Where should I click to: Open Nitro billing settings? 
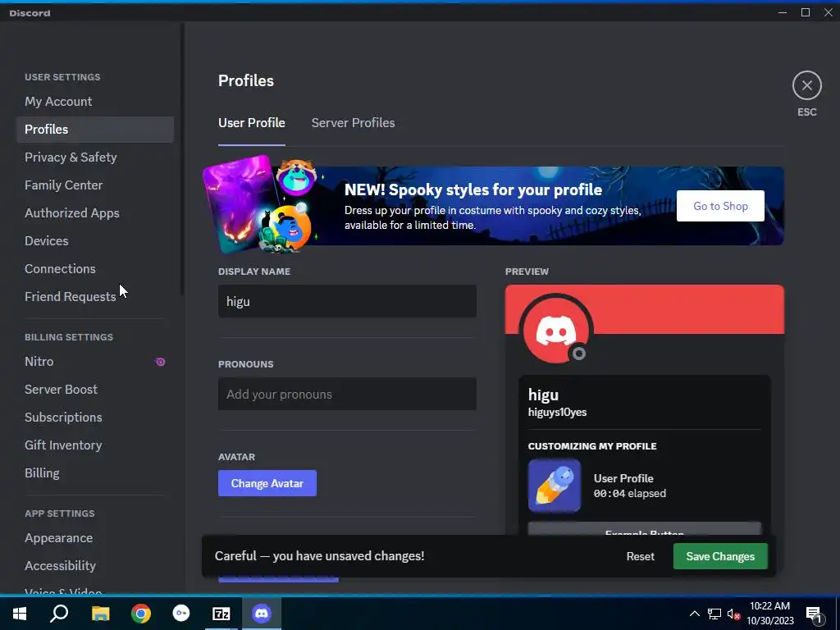(95, 362)
